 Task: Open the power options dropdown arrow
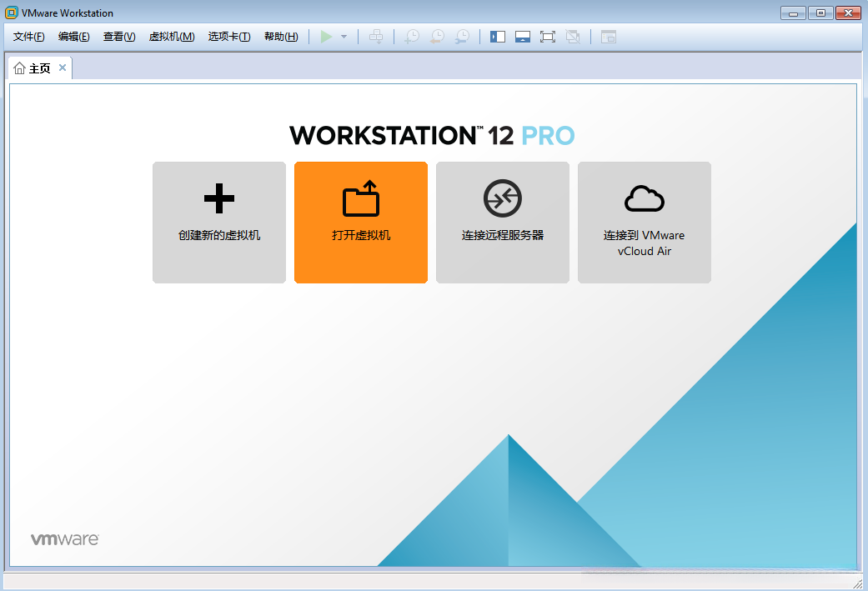click(344, 37)
